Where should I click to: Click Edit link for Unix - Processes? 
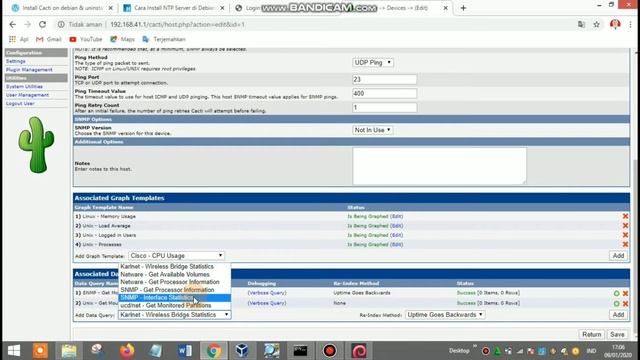click(x=396, y=244)
